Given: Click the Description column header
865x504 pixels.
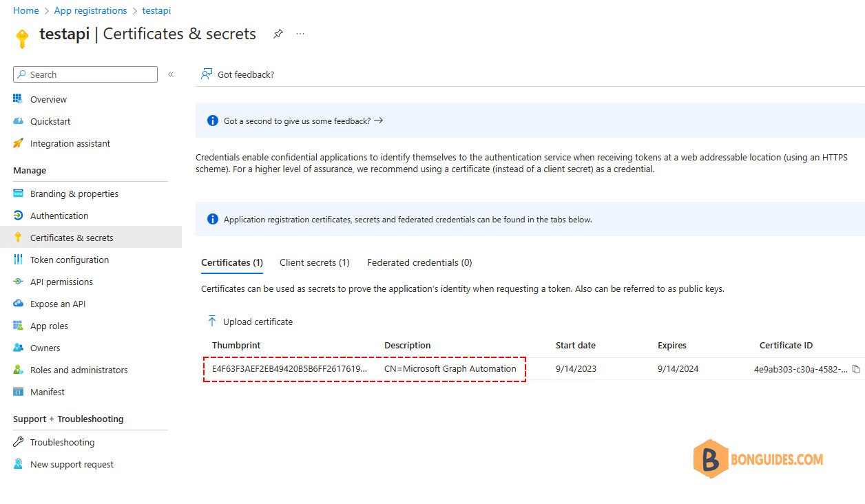Looking at the screenshot, I should click(x=408, y=345).
